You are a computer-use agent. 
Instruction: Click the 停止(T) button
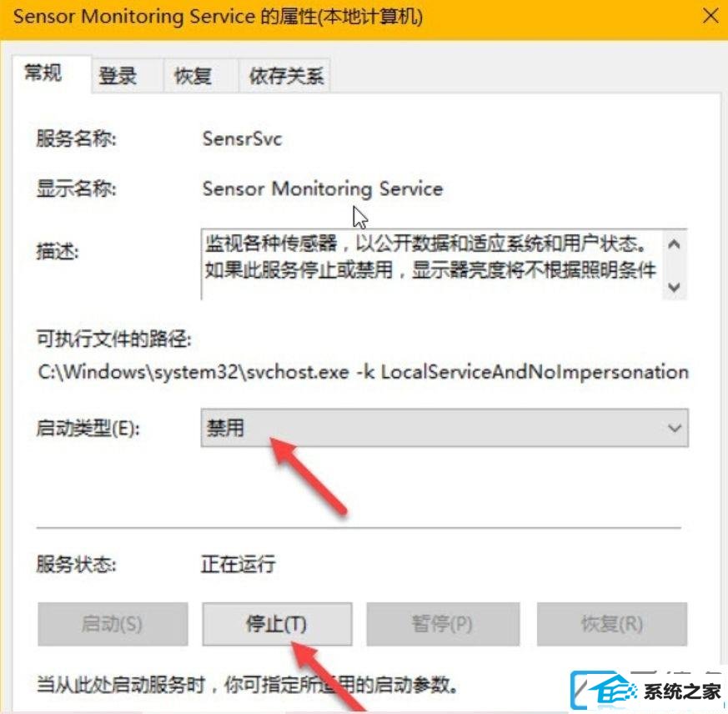click(277, 624)
